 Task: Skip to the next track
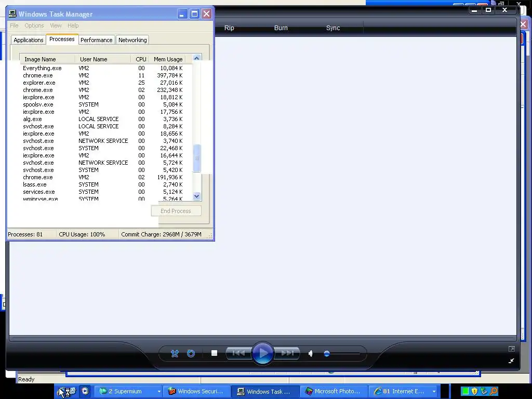coord(287,353)
